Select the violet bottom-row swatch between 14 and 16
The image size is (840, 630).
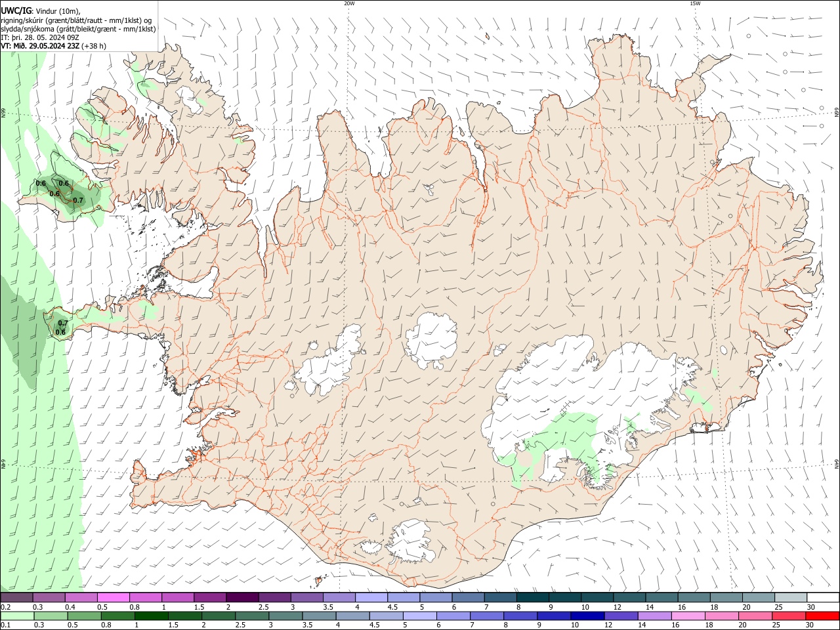tap(655, 616)
